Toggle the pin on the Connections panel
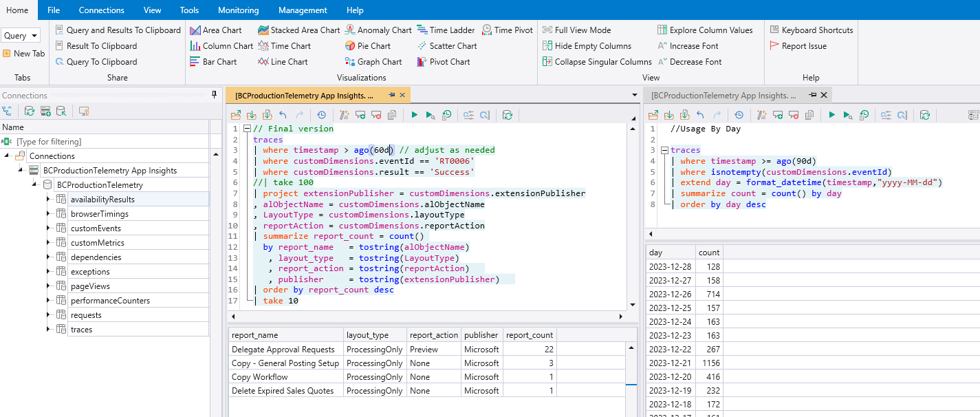 214,96
